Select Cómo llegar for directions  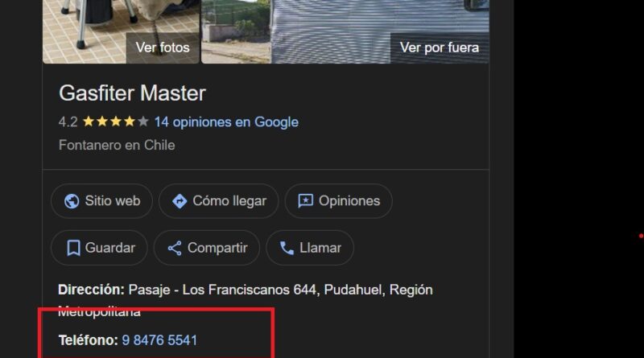pyautogui.click(x=219, y=201)
